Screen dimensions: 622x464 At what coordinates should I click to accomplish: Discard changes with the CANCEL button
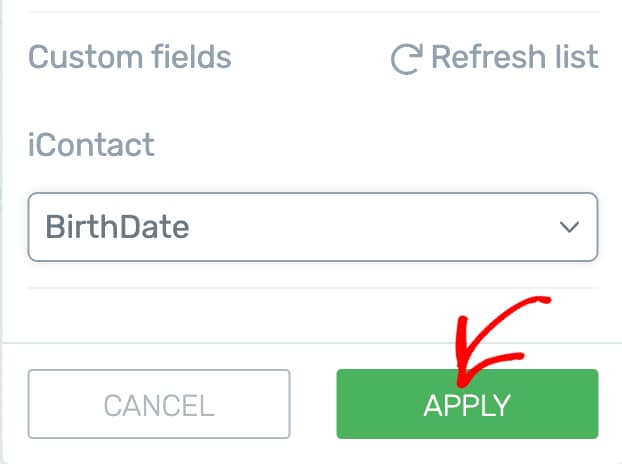(159, 404)
